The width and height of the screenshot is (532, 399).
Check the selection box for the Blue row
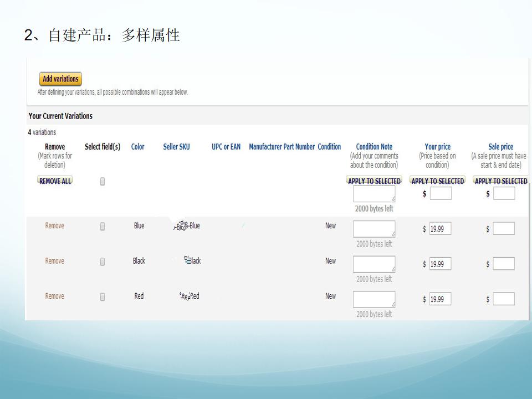(x=103, y=226)
